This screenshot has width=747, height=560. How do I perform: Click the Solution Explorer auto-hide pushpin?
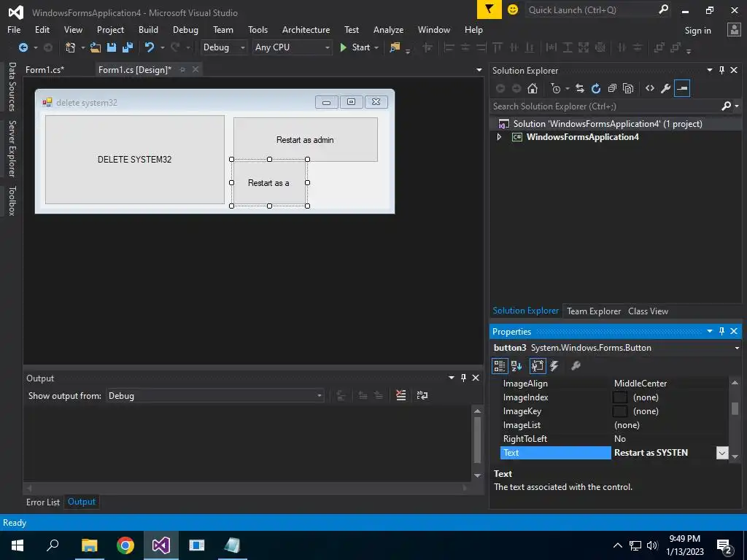(x=721, y=70)
